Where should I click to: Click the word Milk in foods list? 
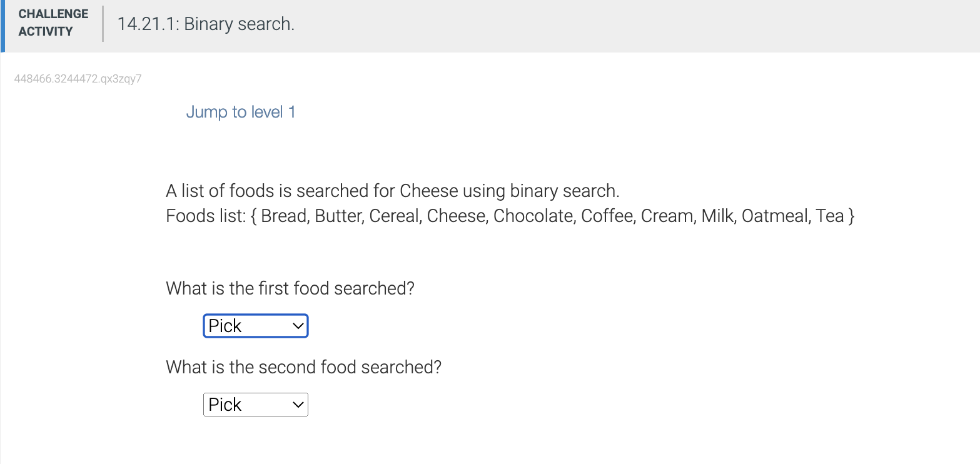(718, 216)
